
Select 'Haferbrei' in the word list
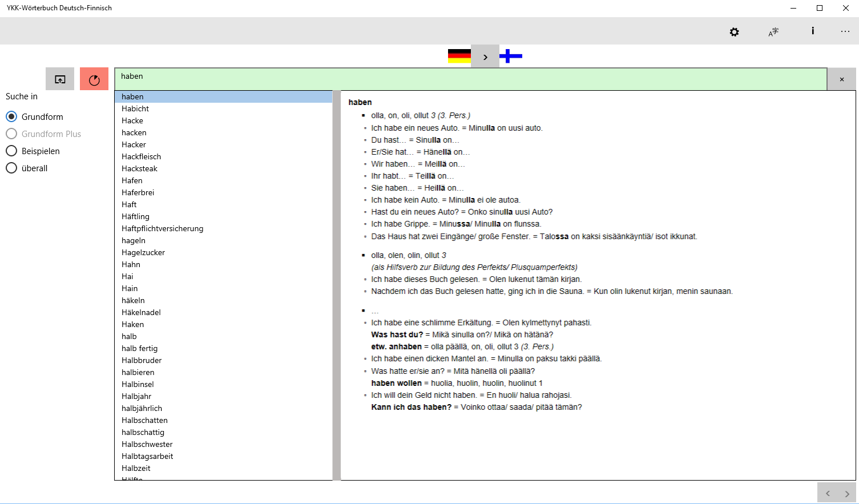(x=223, y=192)
